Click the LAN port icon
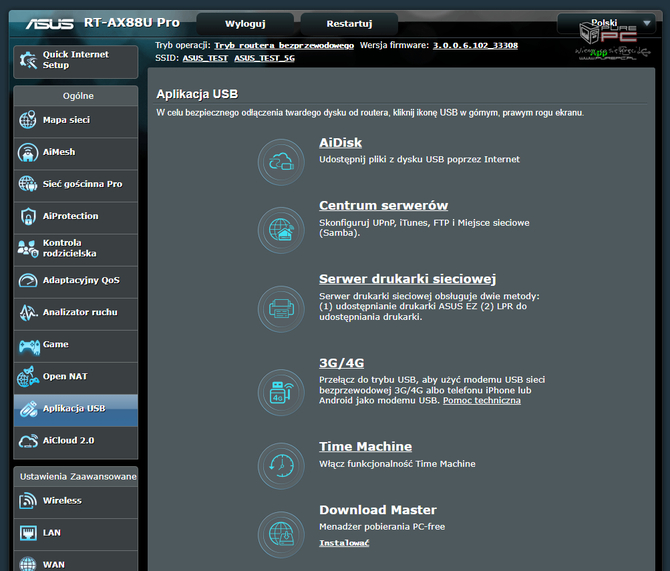Screen dimensions: 670x571 tap(28, 533)
